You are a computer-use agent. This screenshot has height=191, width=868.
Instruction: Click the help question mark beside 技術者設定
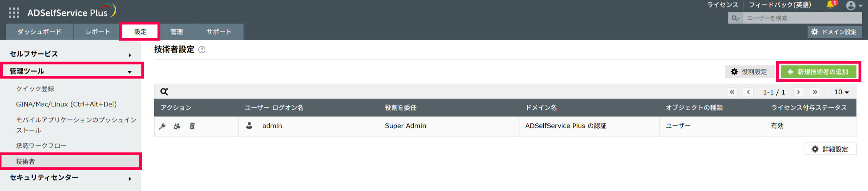pyautogui.click(x=202, y=50)
